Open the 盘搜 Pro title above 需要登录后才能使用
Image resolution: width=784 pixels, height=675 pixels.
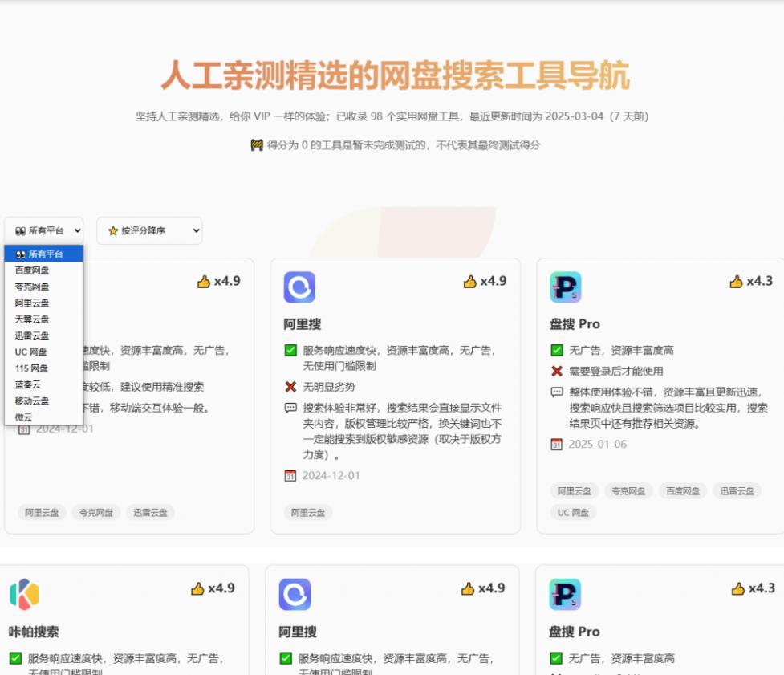click(x=575, y=324)
